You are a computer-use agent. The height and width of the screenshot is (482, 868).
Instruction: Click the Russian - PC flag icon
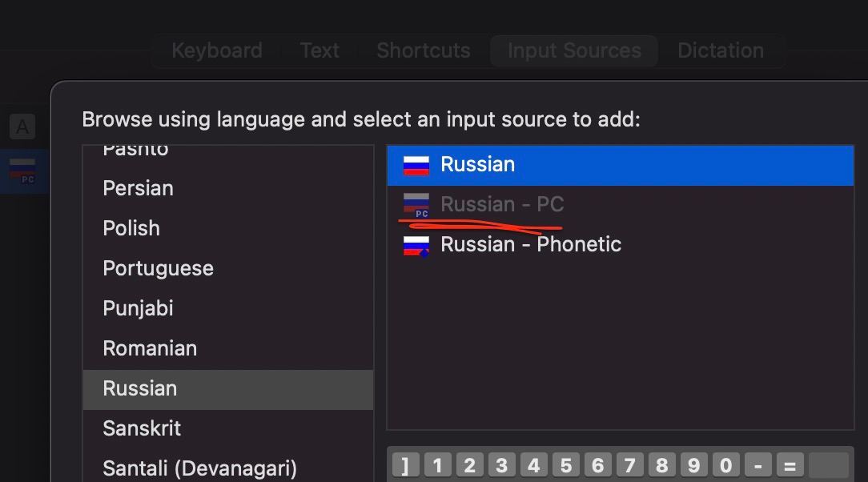coord(416,205)
